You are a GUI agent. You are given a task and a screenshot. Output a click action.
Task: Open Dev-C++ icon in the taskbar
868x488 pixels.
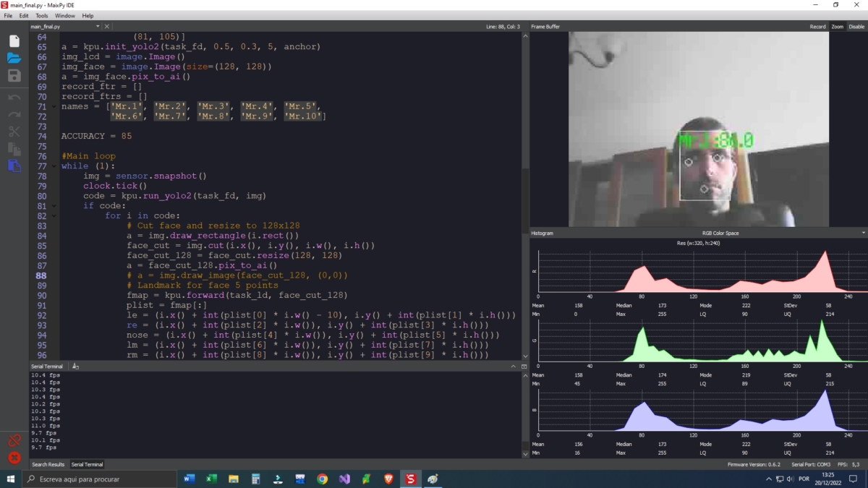click(x=300, y=479)
